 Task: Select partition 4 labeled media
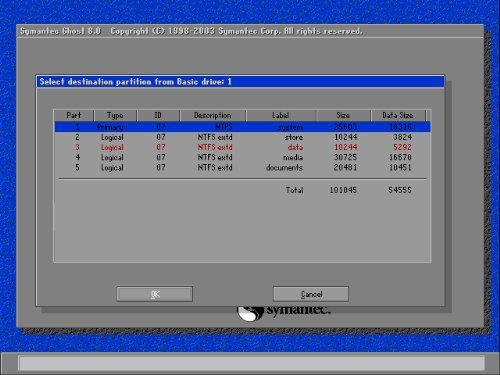243,157
